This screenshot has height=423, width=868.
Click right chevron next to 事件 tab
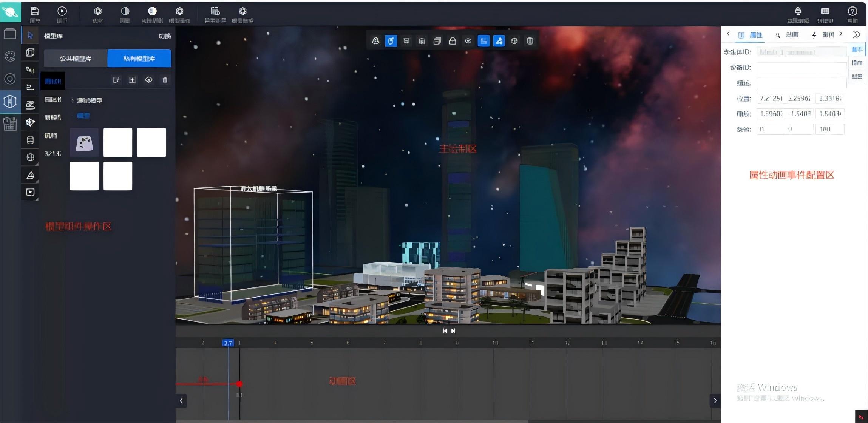tap(840, 34)
